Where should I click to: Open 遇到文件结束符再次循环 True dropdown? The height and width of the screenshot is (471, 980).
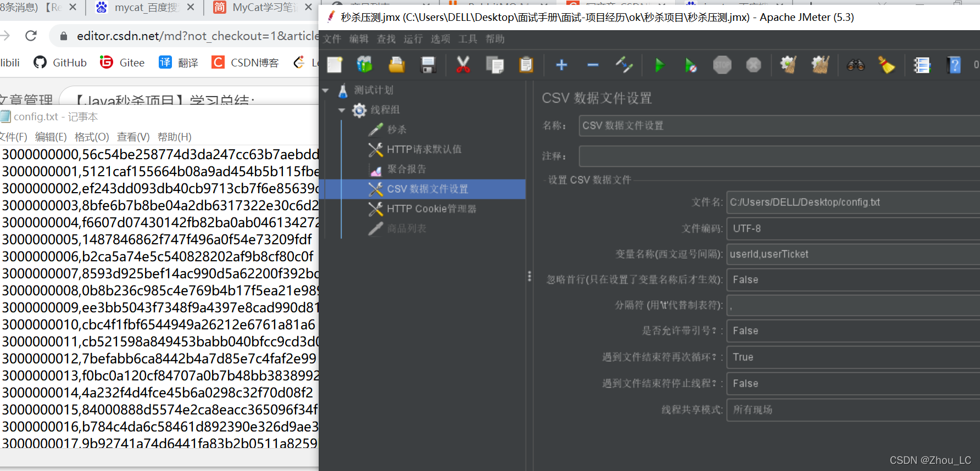point(853,357)
